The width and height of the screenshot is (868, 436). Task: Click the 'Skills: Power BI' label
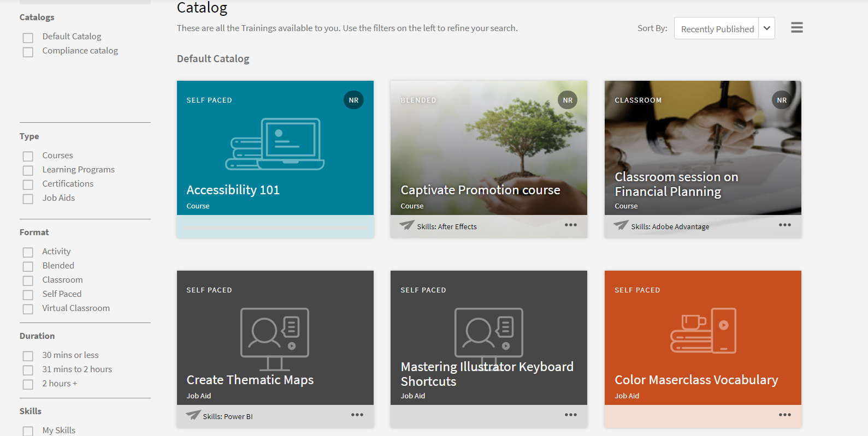coord(228,416)
